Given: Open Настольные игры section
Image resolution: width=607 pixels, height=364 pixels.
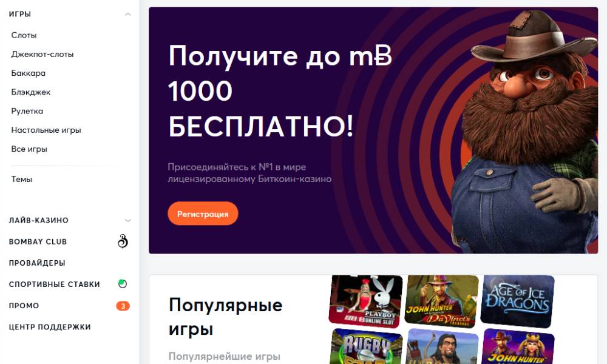Looking at the screenshot, I should (46, 130).
